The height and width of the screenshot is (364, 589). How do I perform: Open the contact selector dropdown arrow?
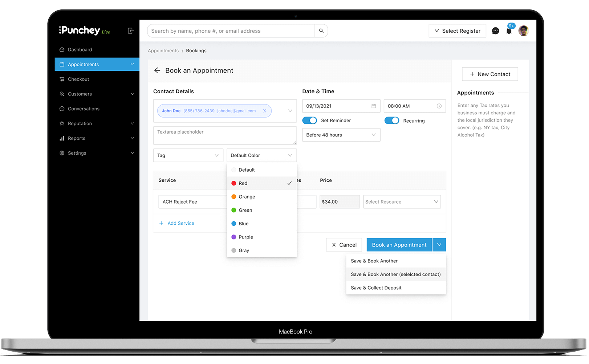pyautogui.click(x=290, y=111)
